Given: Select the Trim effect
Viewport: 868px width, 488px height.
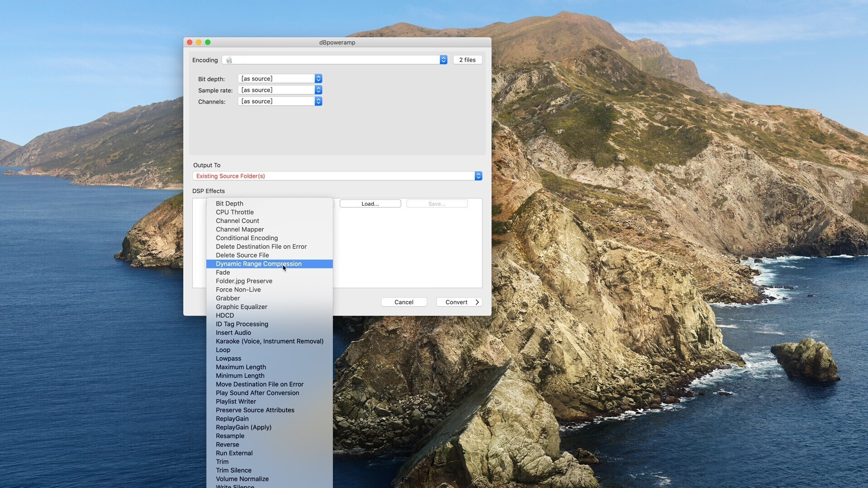Looking at the screenshot, I should 269,462.
